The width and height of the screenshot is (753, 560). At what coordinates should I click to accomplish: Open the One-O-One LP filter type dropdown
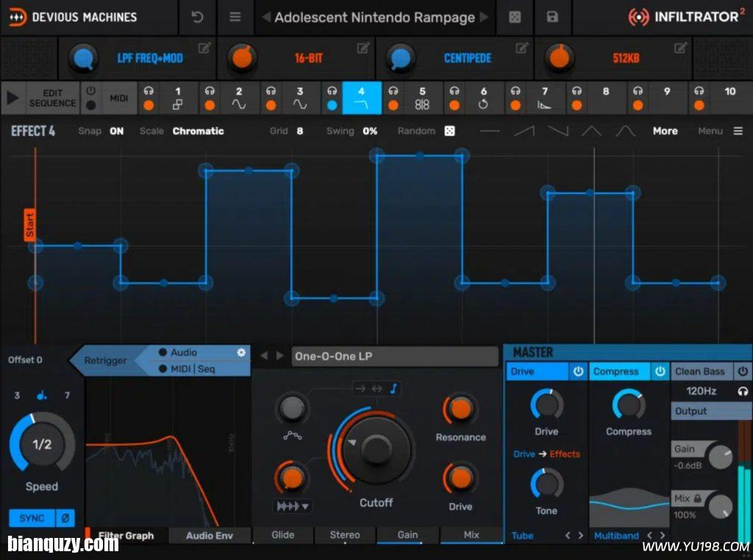coord(395,356)
